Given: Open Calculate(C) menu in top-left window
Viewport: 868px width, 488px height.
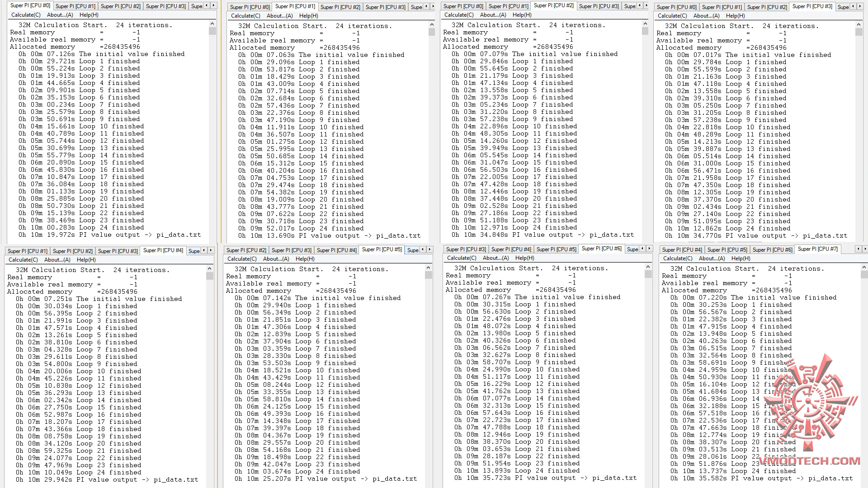Looking at the screenshot, I should (x=26, y=15).
